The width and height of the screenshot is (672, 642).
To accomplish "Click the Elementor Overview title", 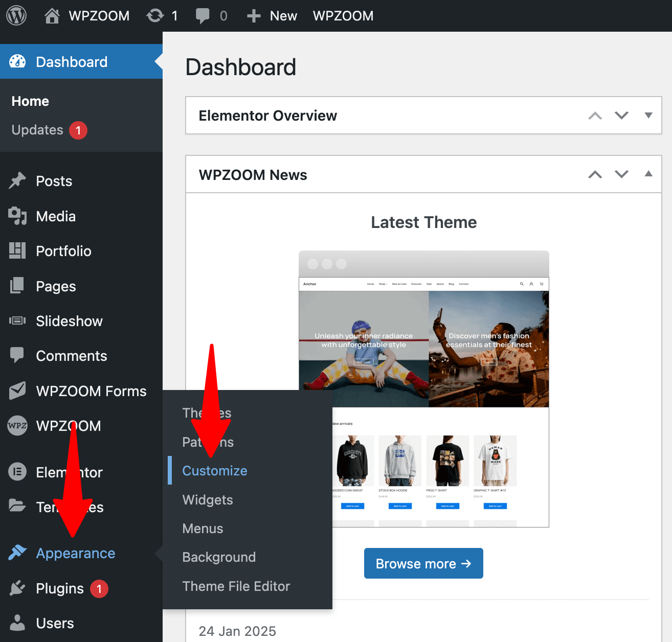I will click(267, 116).
